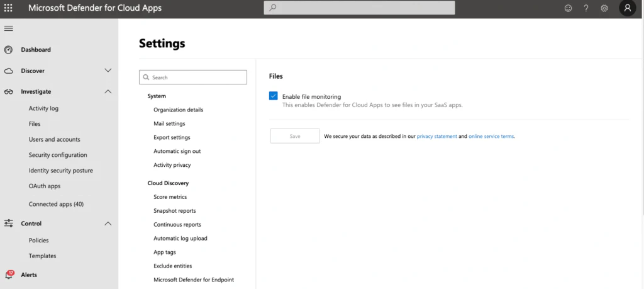
Task: Select Activity privacy setting
Action: coord(172,165)
